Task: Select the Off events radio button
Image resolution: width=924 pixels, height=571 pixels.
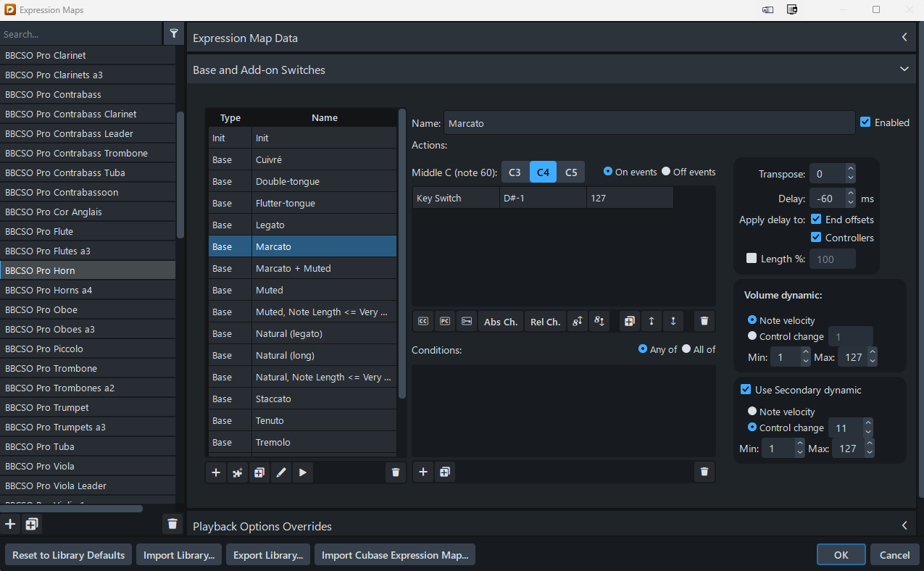Action: click(x=666, y=172)
